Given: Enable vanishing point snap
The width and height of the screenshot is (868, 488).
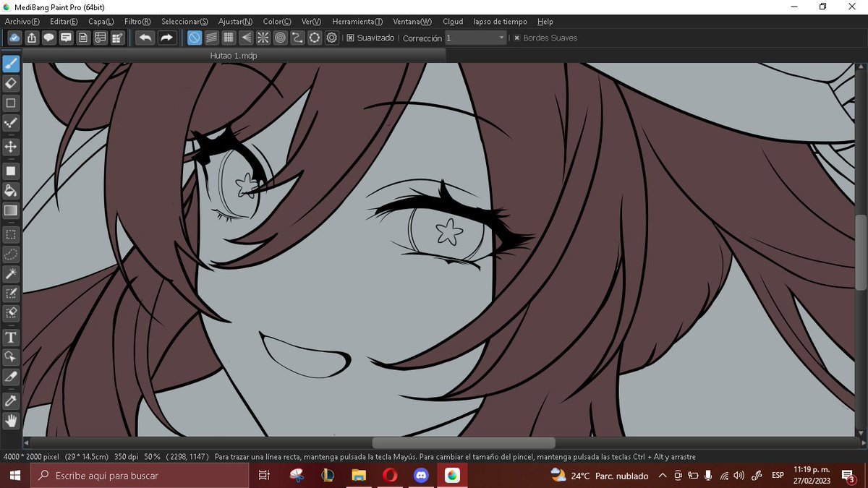Looking at the screenshot, I should click(246, 38).
